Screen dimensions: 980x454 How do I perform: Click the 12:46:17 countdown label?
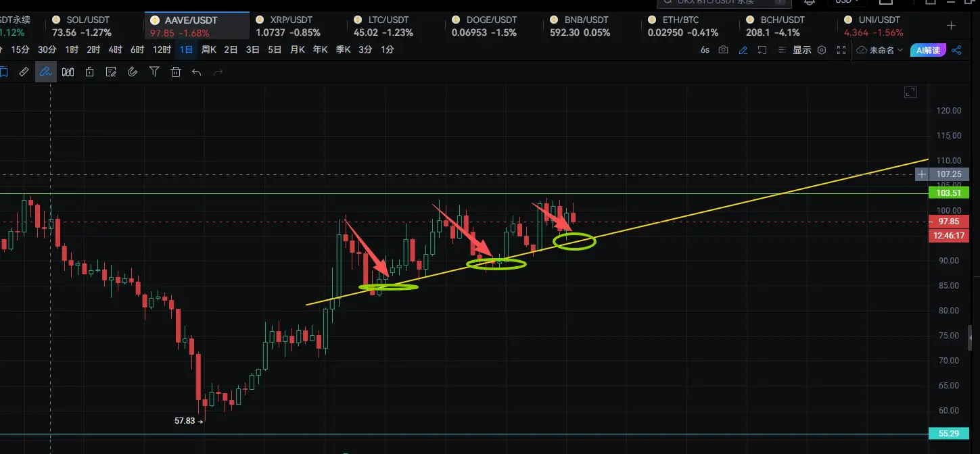(949, 235)
